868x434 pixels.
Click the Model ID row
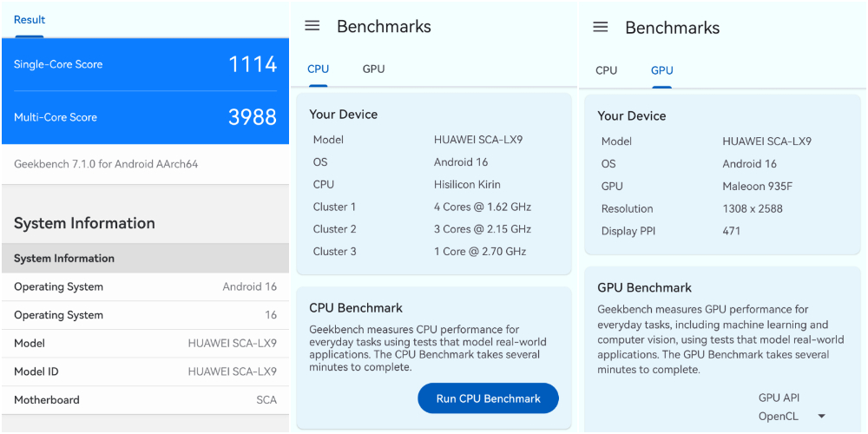point(145,372)
